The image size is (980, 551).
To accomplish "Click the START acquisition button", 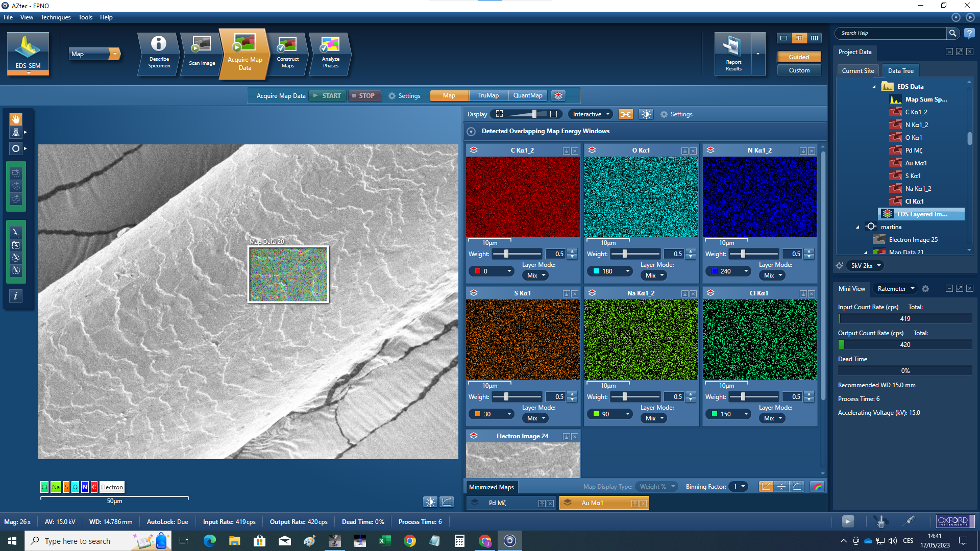I will pyautogui.click(x=327, y=96).
